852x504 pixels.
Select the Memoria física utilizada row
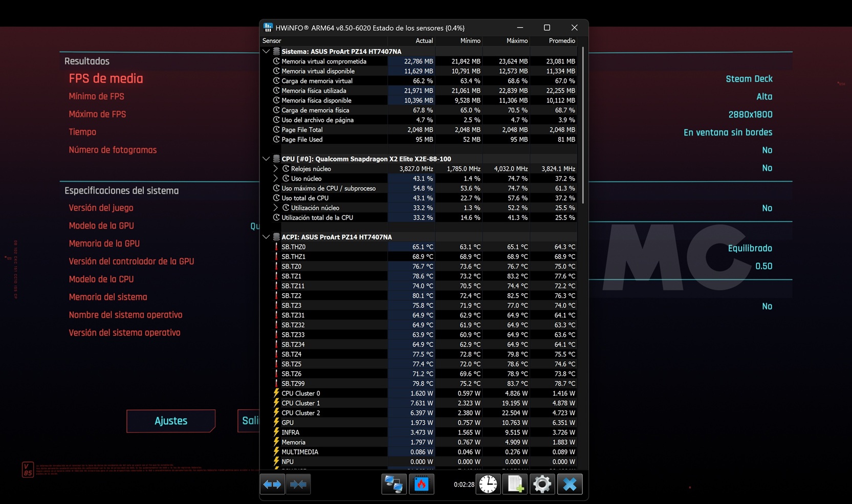420,91
